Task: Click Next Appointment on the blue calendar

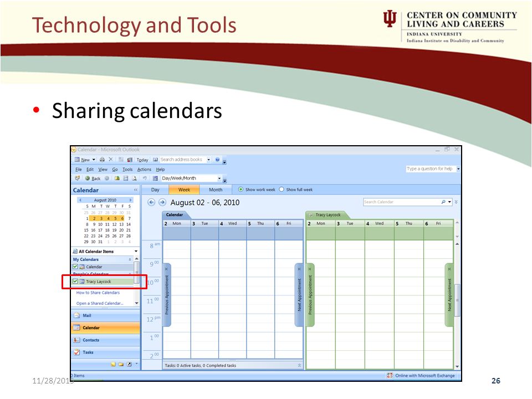Action: pyautogui.click(x=299, y=295)
